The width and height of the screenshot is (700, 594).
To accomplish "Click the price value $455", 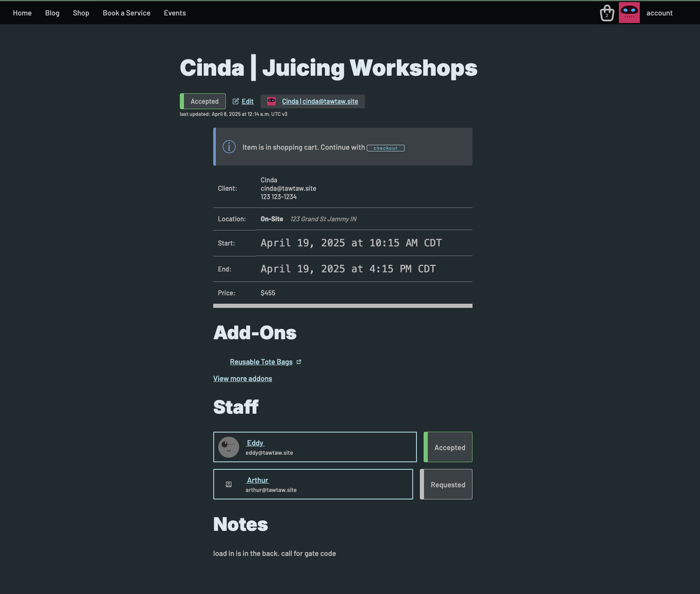I will tap(268, 293).
